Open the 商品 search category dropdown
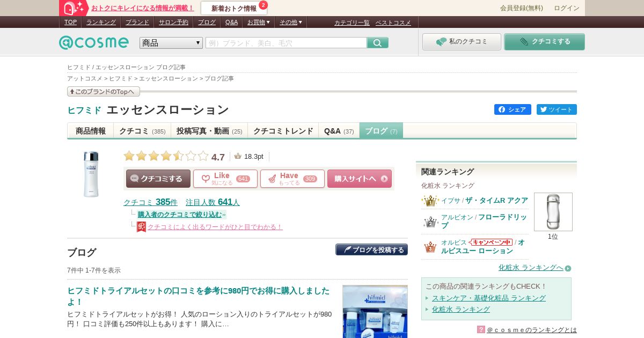The height and width of the screenshot is (338, 644). click(x=171, y=43)
